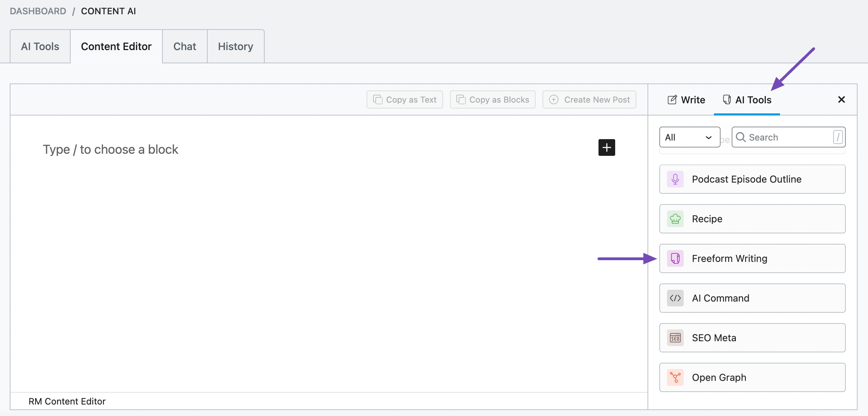This screenshot has width=868, height=416.
Task: Click the SEO Meta icon
Action: coord(675,338)
